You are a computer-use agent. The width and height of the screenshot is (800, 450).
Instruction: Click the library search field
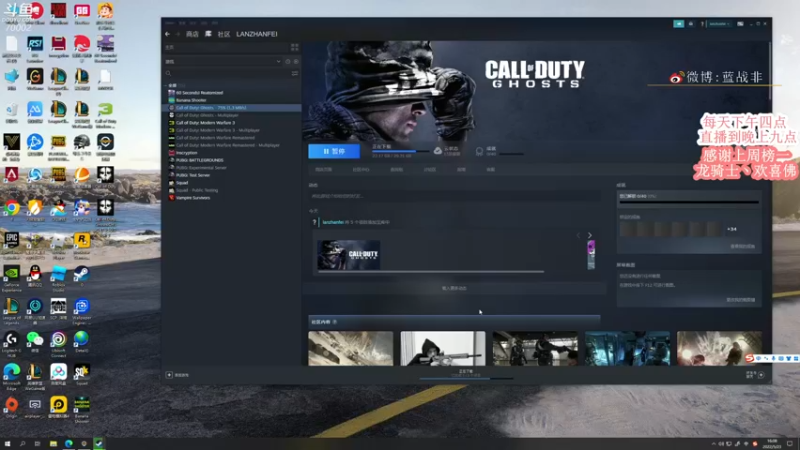click(227, 73)
